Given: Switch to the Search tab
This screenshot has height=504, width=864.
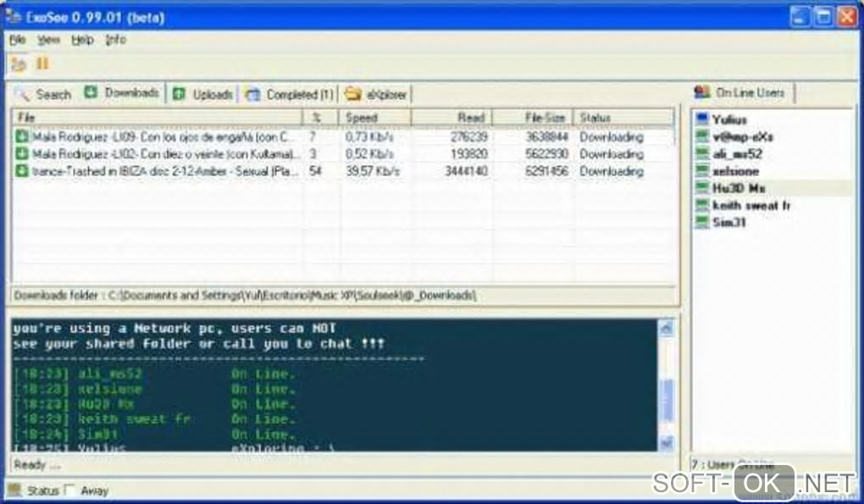Looking at the screenshot, I should (43, 94).
